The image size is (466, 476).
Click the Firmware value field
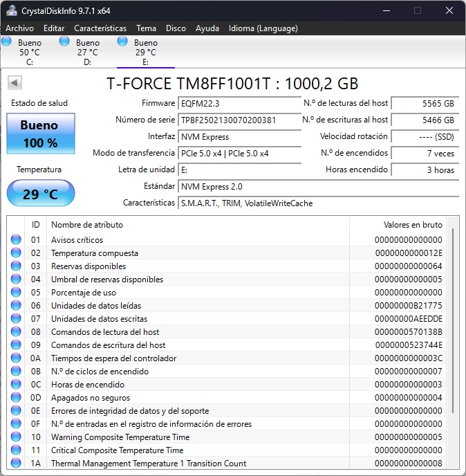point(238,103)
